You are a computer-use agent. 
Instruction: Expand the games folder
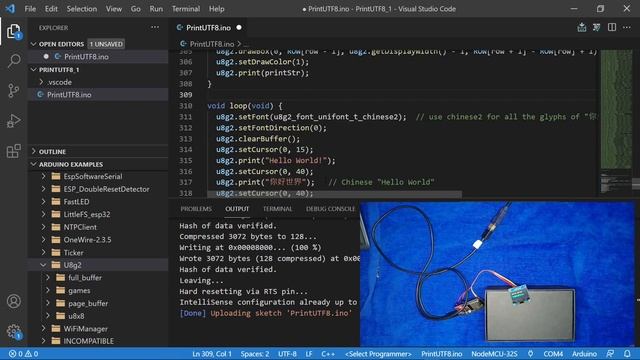click(48, 290)
